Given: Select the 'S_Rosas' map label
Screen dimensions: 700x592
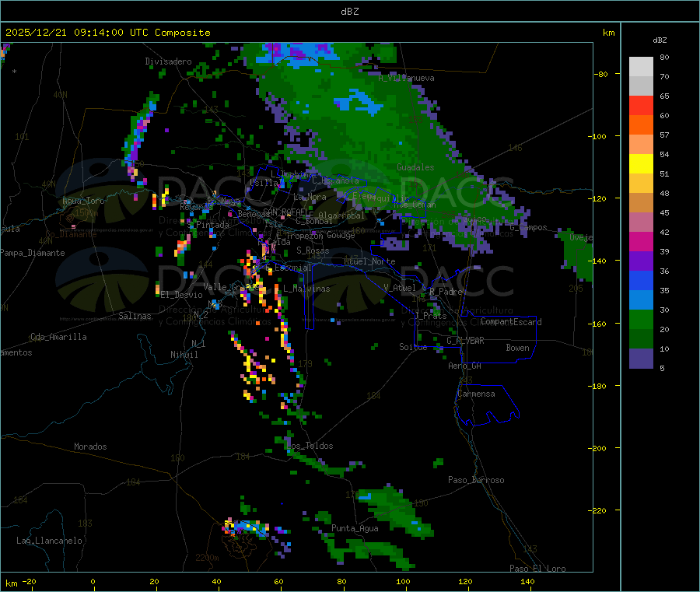Looking at the screenshot, I should (x=313, y=251).
